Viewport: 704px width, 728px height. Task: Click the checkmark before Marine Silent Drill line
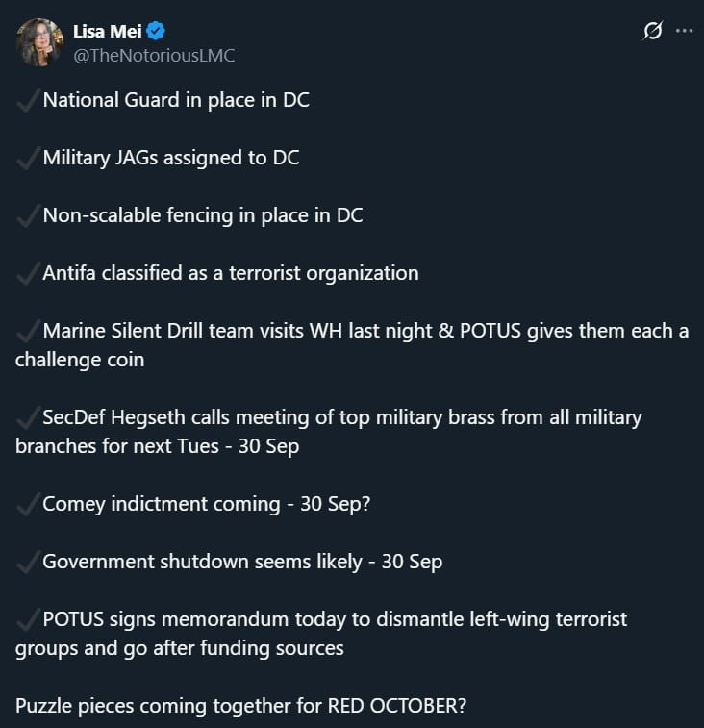pyautogui.click(x=28, y=331)
